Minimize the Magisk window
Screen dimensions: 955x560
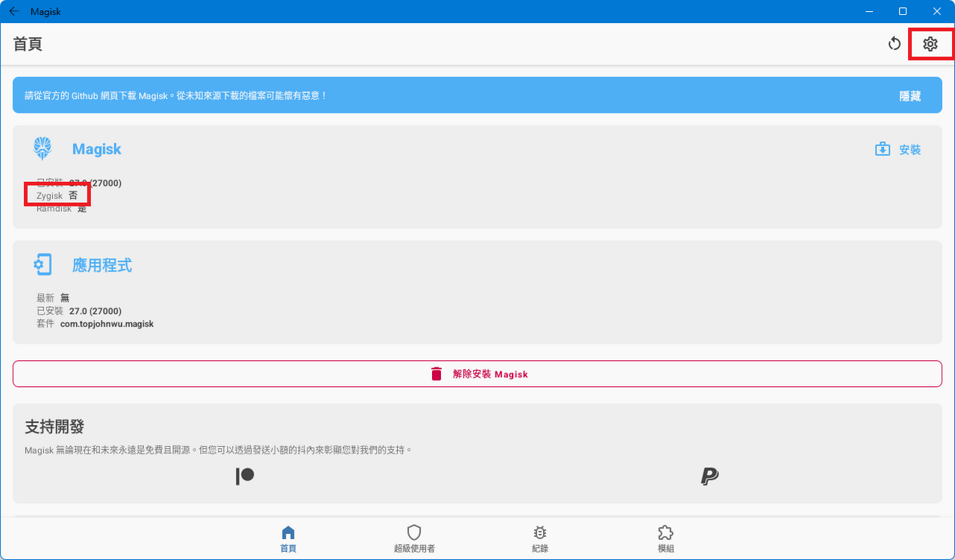[868, 11]
